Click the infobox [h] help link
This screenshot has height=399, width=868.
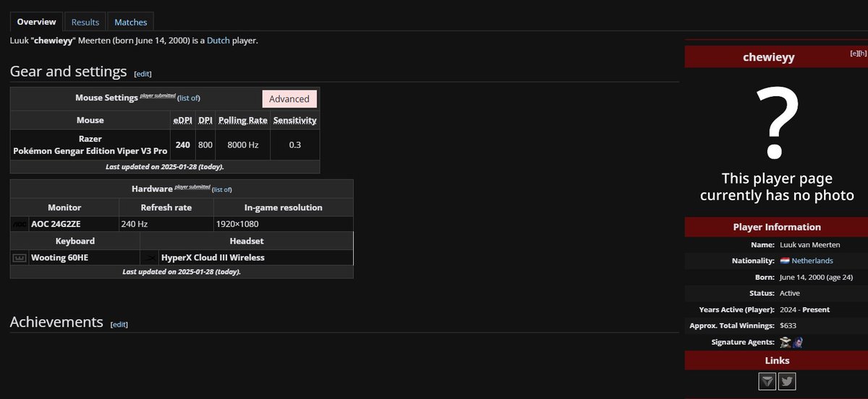[862, 53]
